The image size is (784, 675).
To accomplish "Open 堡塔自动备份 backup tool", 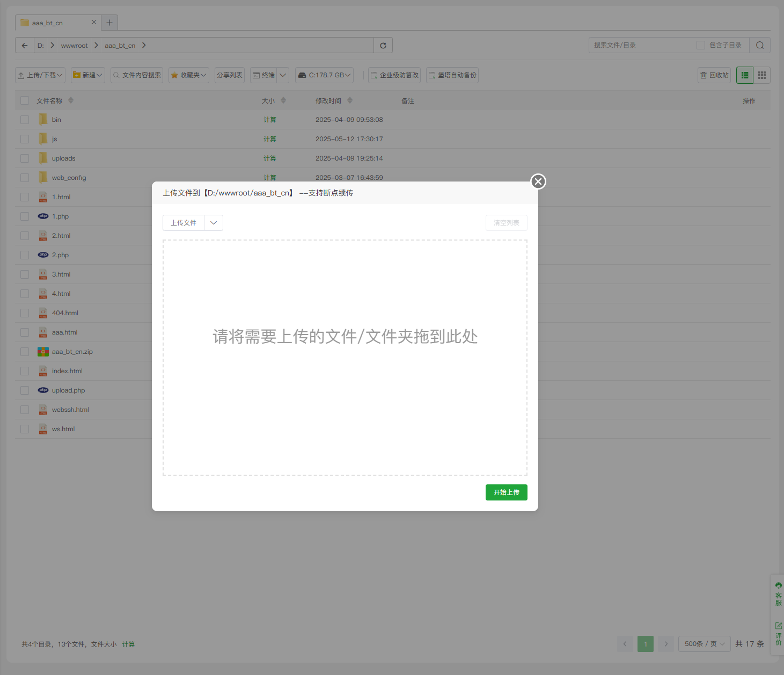I will pos(452,75).
